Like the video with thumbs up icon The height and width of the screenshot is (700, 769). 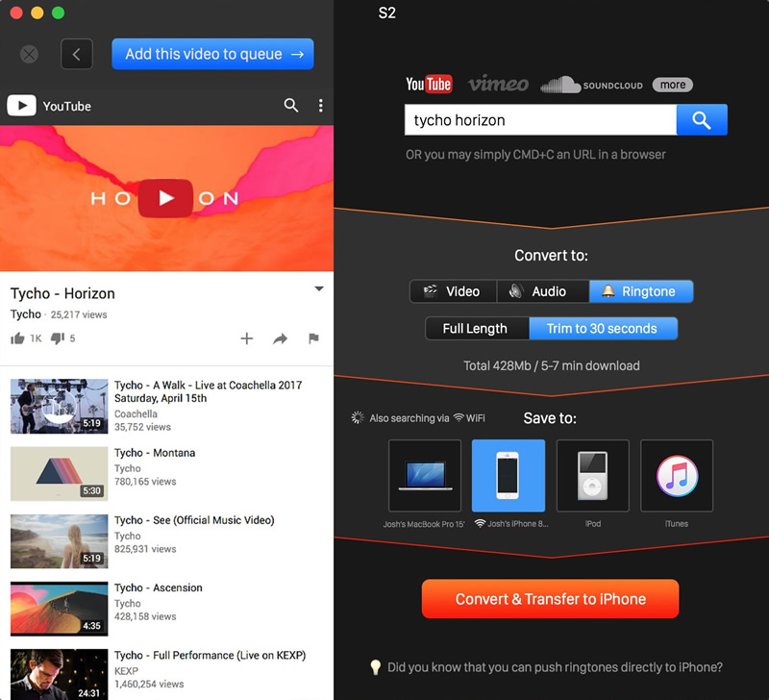click(x=17, y=338)
